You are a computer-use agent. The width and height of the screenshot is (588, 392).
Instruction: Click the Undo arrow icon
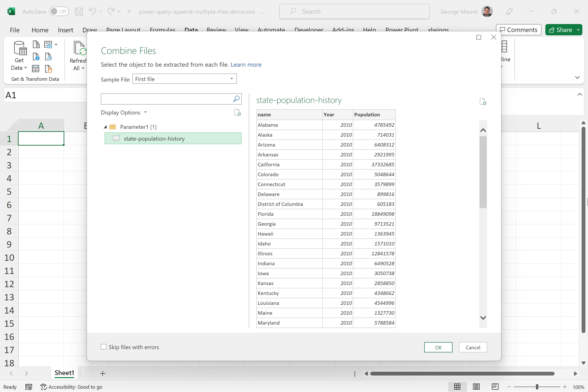[x=92, y=12]
